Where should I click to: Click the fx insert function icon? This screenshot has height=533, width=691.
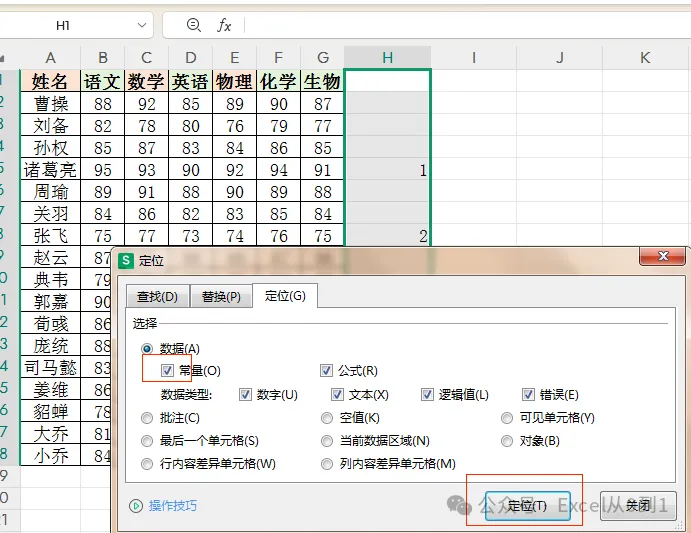tap(224, 25)
